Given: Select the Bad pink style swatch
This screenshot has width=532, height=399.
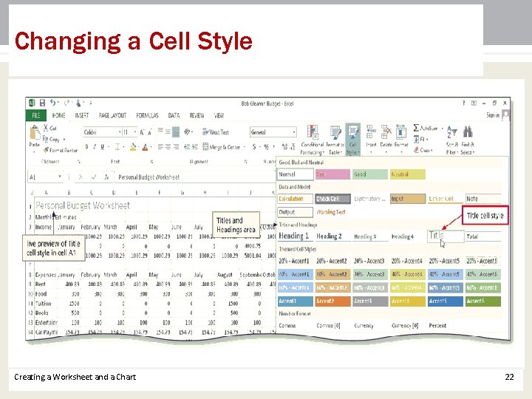Looking at the screenshot, I should click(x=332, y=174).
